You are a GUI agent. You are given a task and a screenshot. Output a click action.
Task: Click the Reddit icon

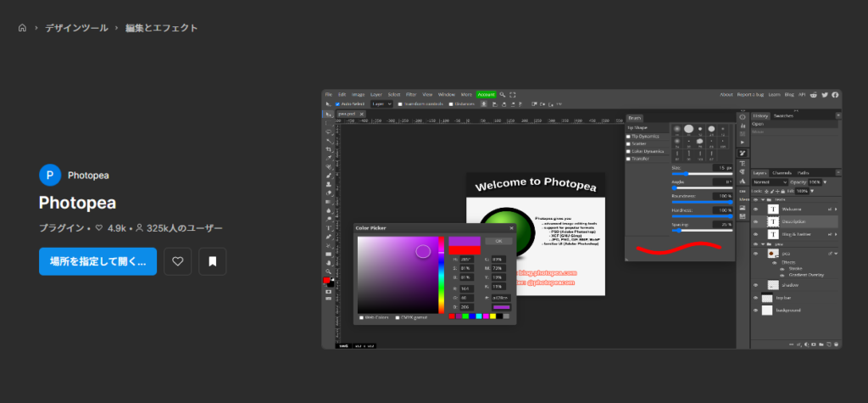point(813,95)
